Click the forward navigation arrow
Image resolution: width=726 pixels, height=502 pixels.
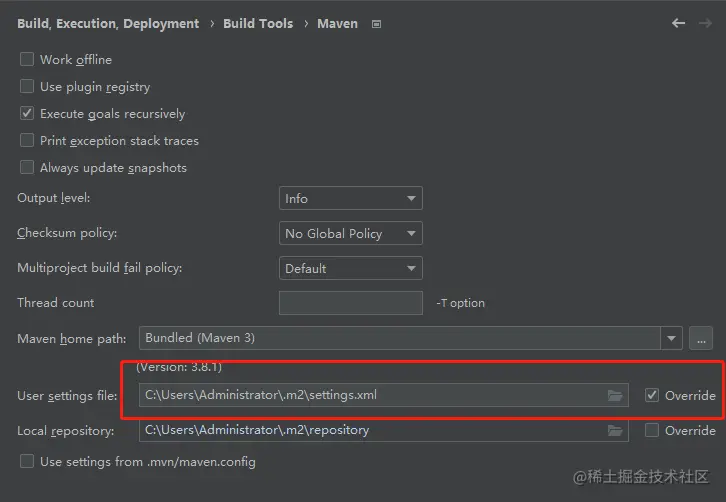tap(705, 23)
